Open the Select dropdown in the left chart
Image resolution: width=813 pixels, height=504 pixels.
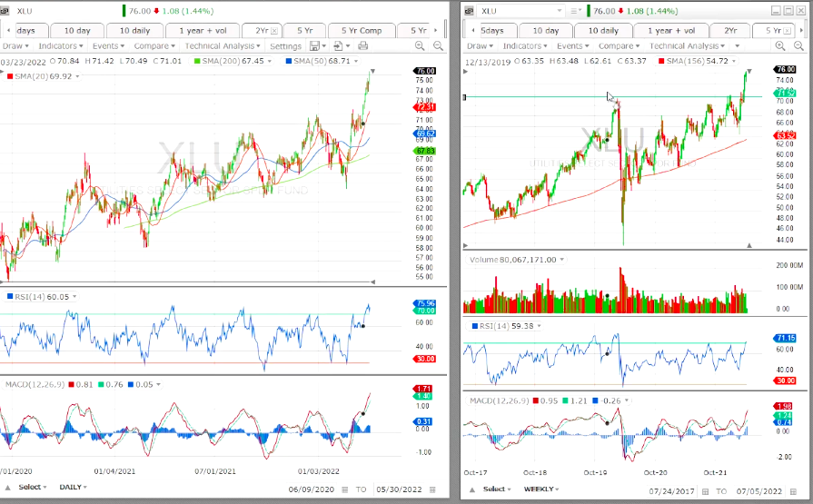[x=33, y=488]
